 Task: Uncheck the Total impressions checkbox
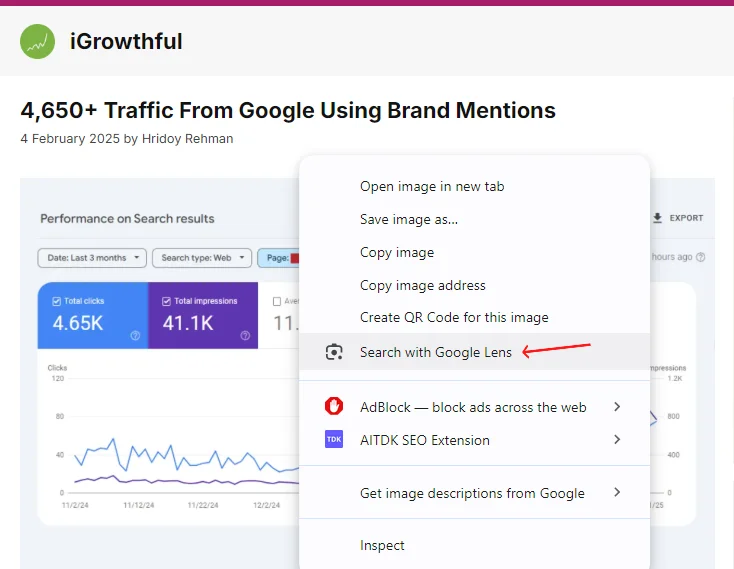(166, 301)
